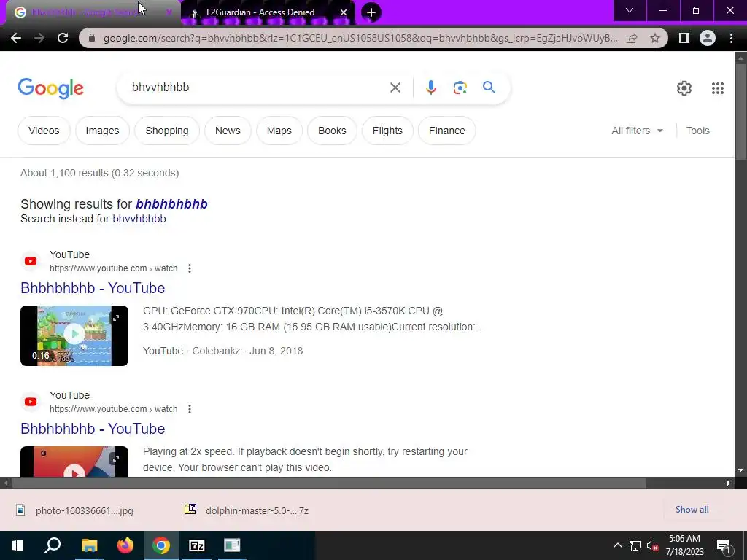Filter results by Shopping

point(167,131)
